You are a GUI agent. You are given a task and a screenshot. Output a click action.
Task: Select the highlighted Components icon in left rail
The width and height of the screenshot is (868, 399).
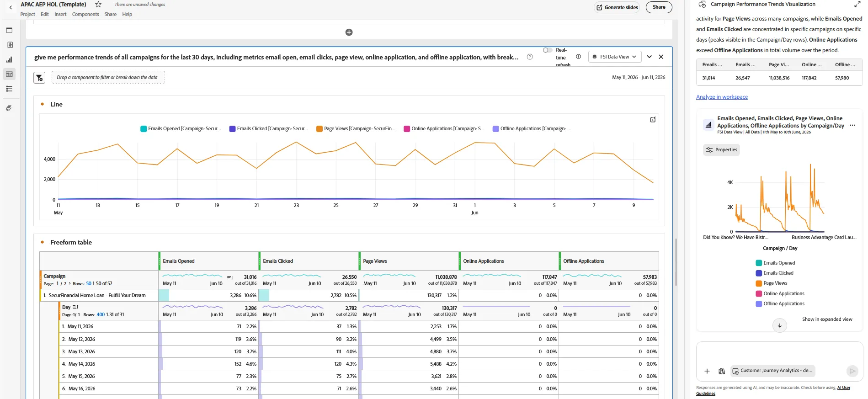pyautogui.click(x=9, y=74)
